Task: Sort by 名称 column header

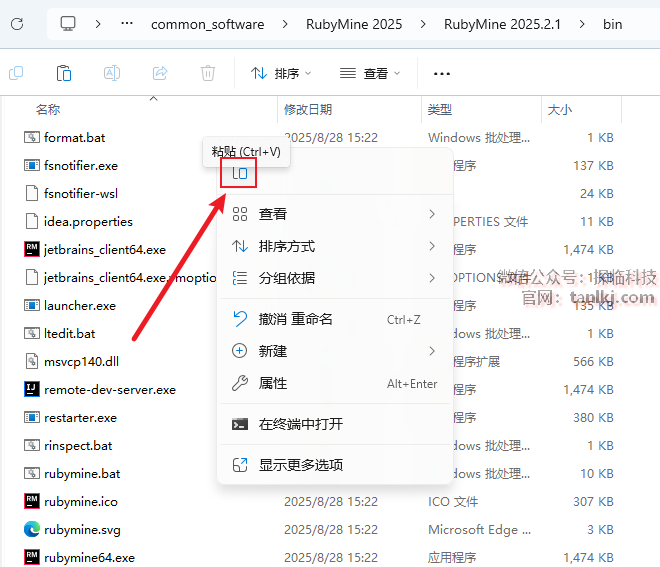Action: coord(48,109)
